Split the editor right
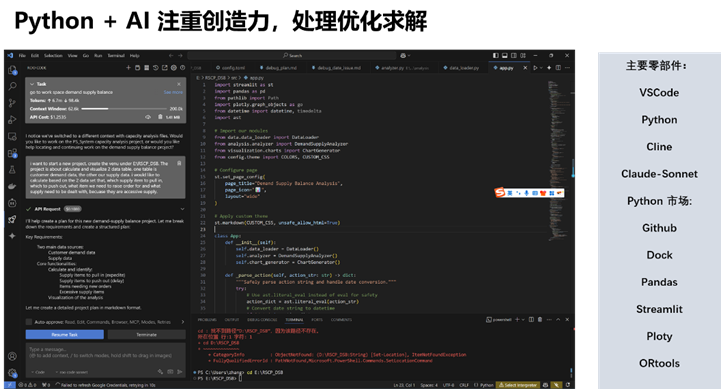Screen dimensions: 721x389 [558, 68]
